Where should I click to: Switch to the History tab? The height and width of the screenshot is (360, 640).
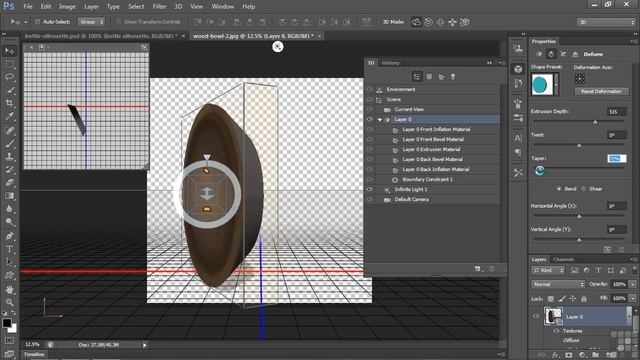(x=390, y=63)
